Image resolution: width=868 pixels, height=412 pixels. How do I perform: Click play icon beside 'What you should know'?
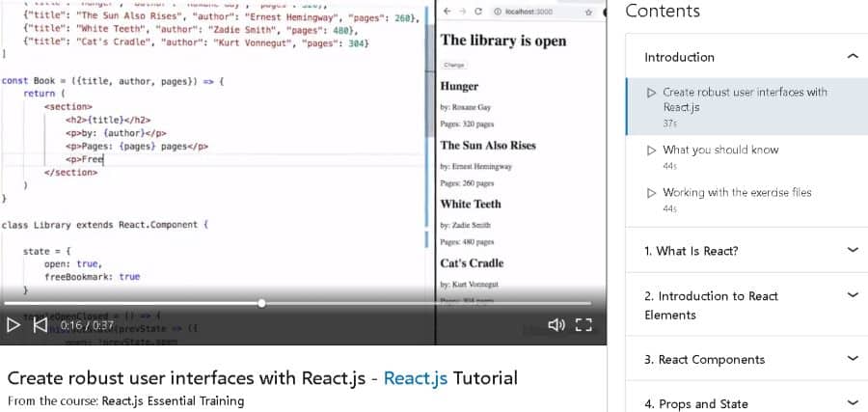pos(652,151)
